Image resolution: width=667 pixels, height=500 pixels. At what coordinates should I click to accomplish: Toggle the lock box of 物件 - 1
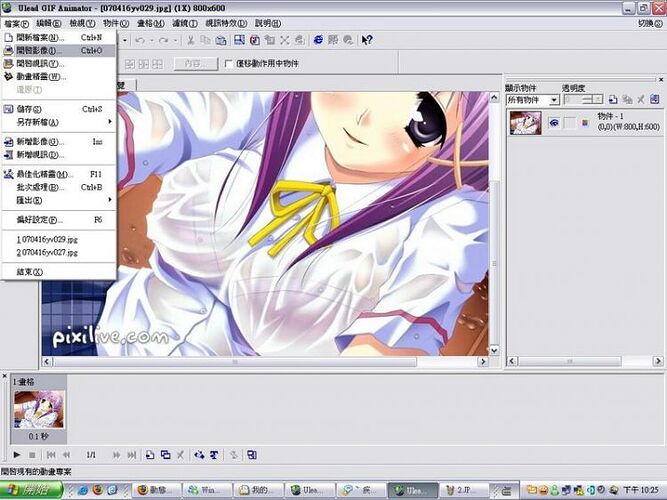pos(569,123)
